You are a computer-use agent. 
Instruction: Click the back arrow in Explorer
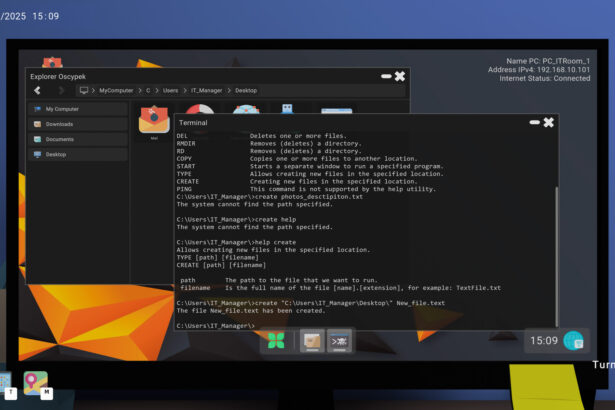(38, 90)
